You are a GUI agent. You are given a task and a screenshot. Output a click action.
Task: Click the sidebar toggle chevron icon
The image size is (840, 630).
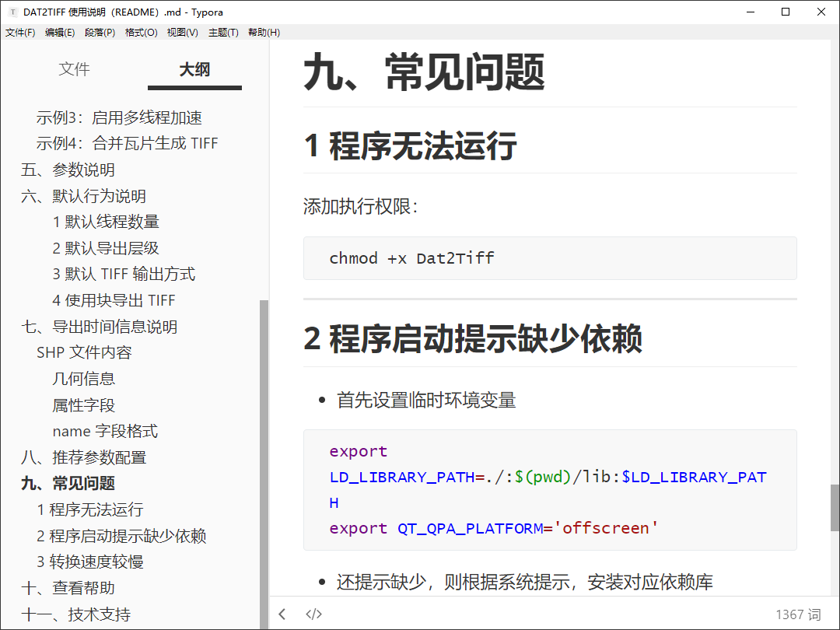point(282,614)
